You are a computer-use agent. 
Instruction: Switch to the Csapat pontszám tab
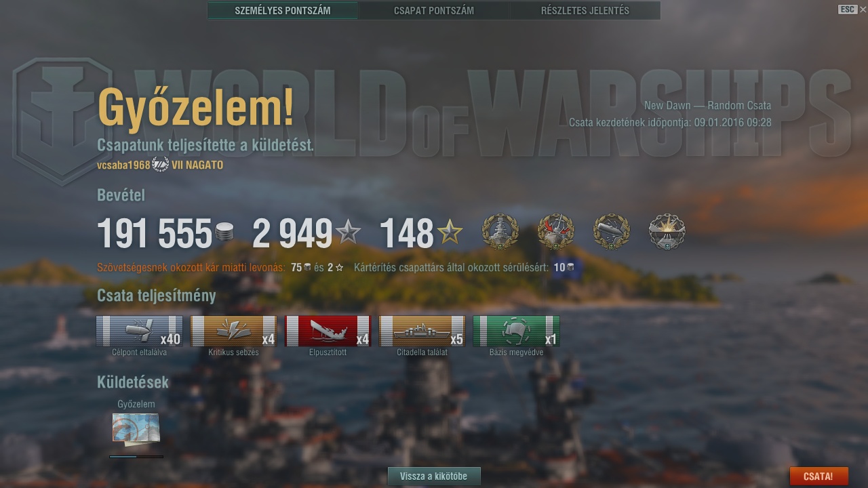click(434, 10)
